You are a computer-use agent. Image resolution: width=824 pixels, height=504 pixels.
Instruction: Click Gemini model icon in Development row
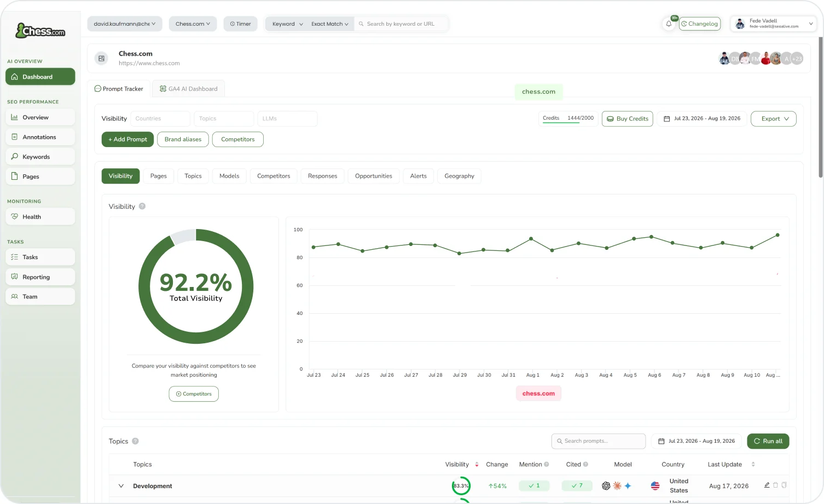[628, 486]
